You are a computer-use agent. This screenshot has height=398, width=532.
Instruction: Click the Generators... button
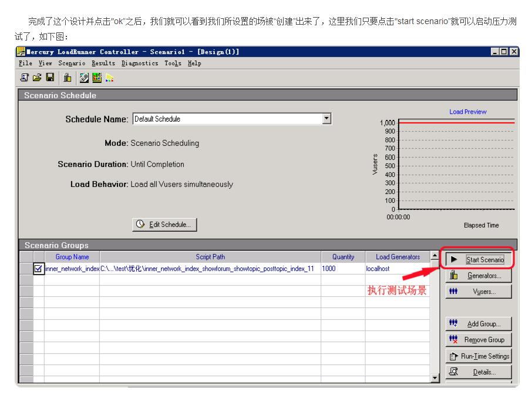479,275
